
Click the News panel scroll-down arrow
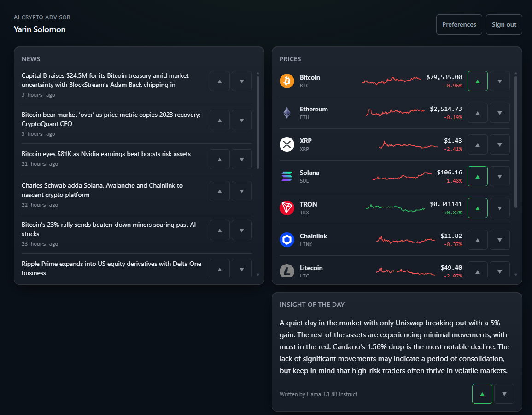coord(258,275)
